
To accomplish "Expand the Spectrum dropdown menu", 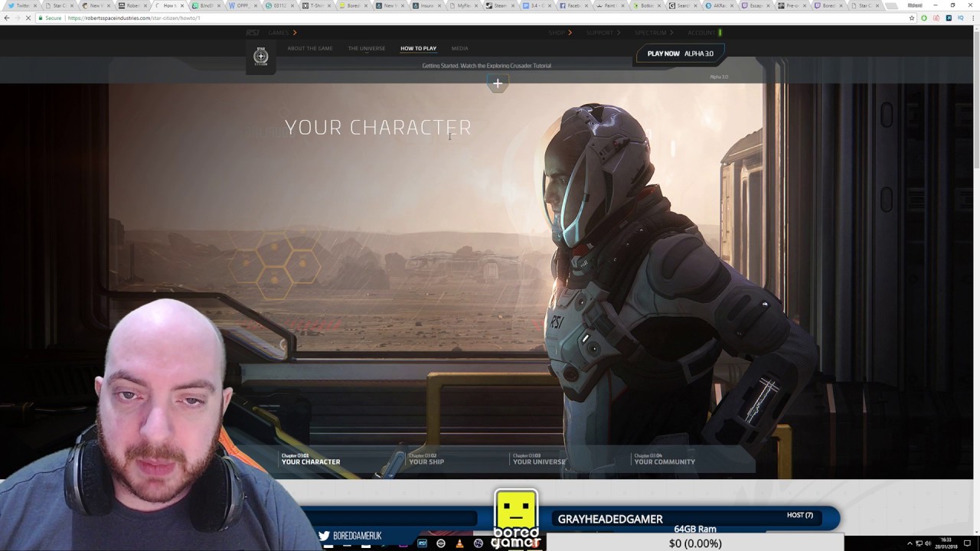I will [x=654, y=33].
